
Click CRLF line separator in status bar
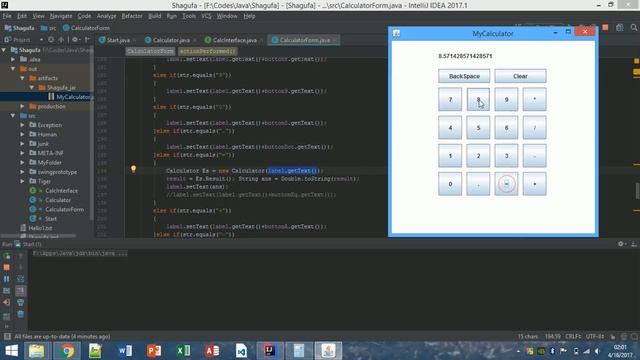coord(573,336)
